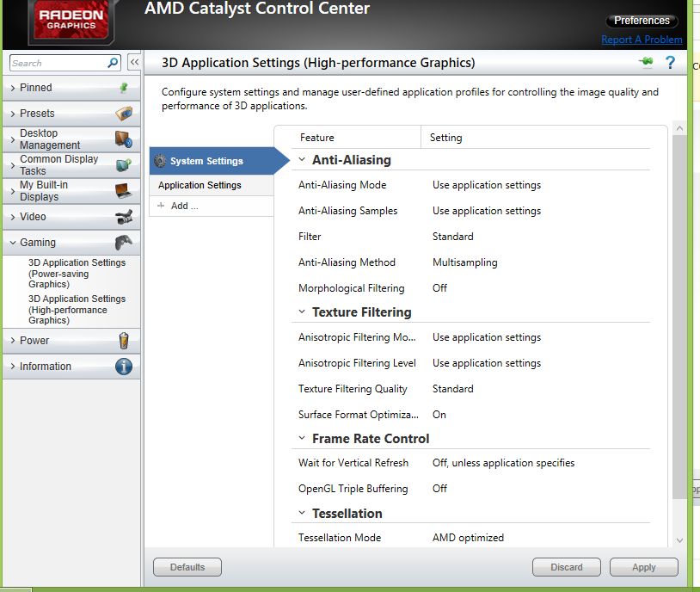
Task: Expand the Video section
Action: tap(13, 217)
